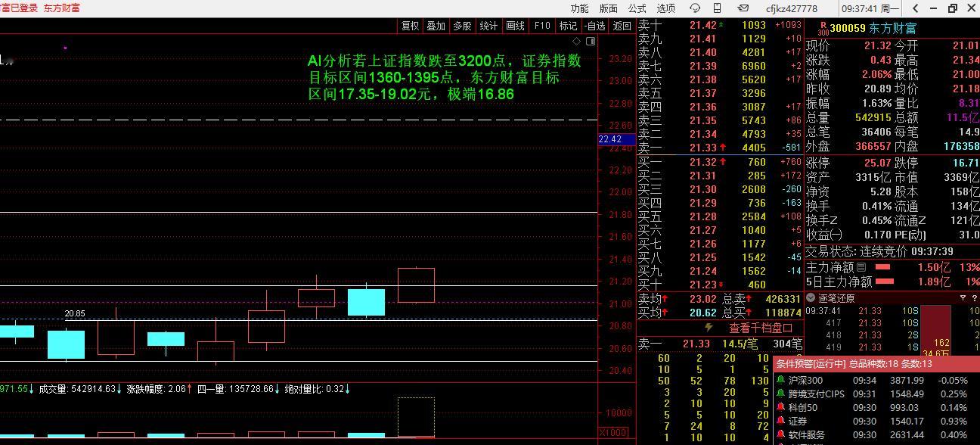
Task: Click the 买一 price 21.32 in the order book
Action: [x=703, y=162]
